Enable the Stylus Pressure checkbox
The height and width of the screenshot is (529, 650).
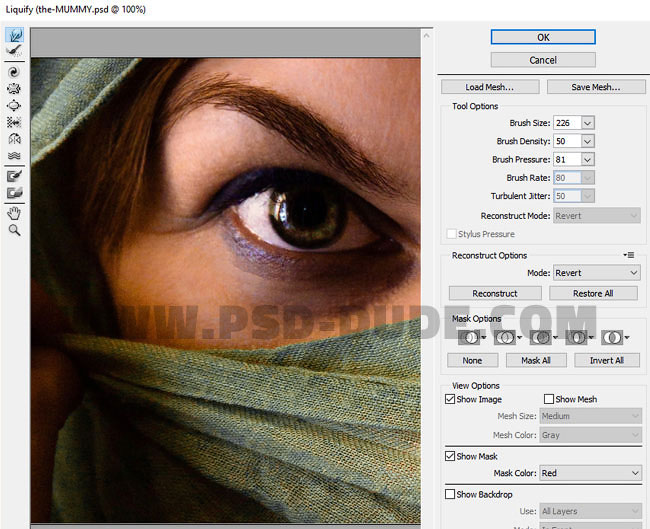pyautogui.click(x=451, y=234)
